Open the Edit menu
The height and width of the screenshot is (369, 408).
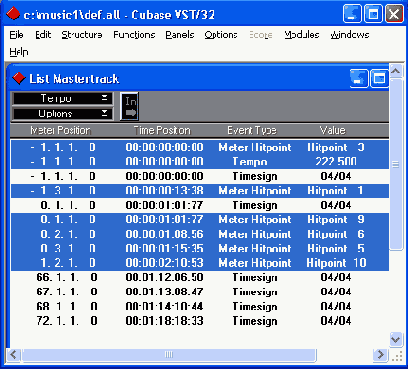point(43,35)
